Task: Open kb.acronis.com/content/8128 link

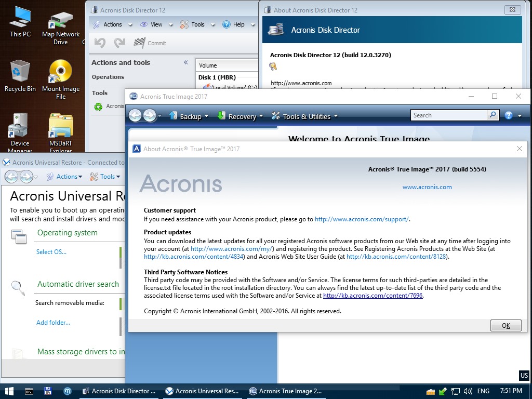Action: pyautogui.click(x=396, y=257)
